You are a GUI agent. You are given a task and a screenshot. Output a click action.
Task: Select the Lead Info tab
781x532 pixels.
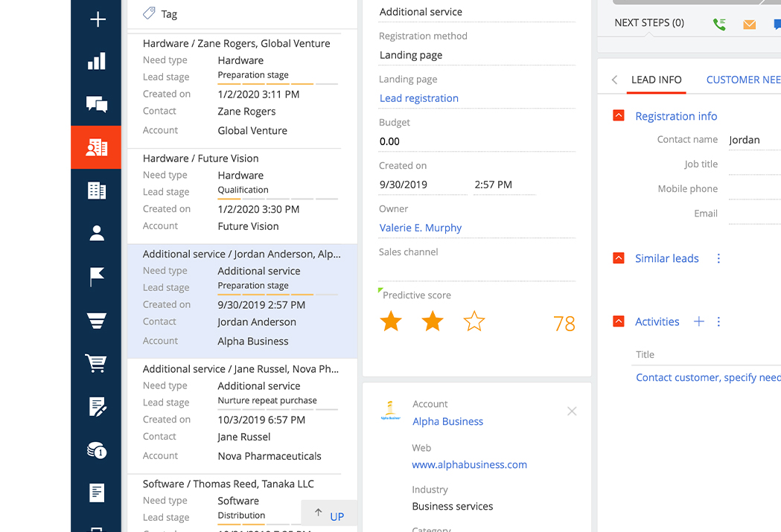pyautogui.click(x=656, y=80)
